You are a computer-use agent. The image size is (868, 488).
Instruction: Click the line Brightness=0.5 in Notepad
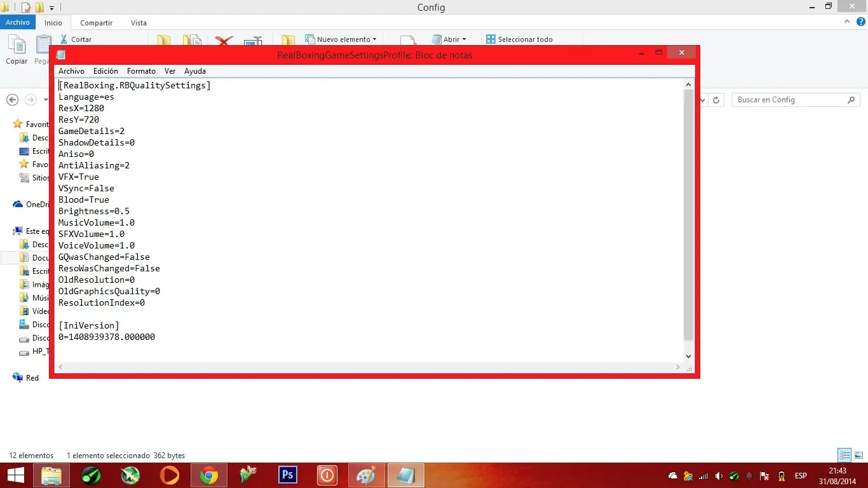94,211
